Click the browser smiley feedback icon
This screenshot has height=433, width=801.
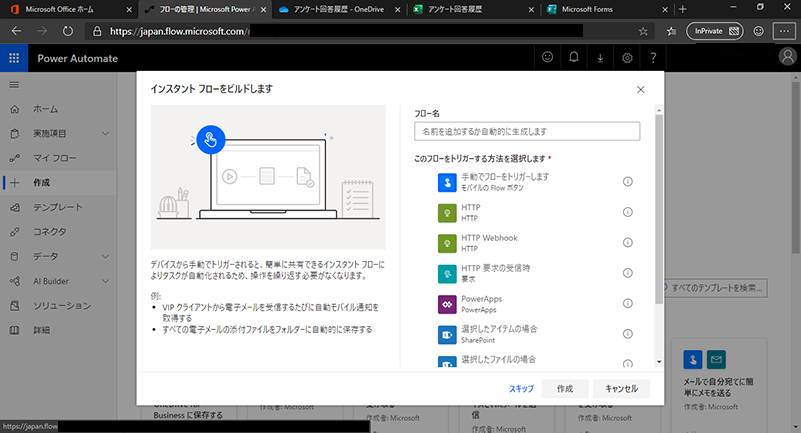(x=759, y=31)
